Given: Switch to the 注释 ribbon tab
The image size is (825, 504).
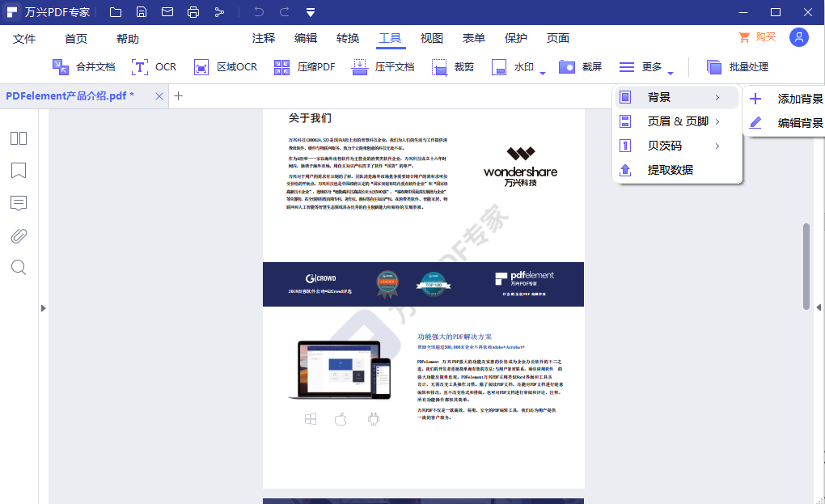Looking at the screenshot, I should [x=264, y=38].
